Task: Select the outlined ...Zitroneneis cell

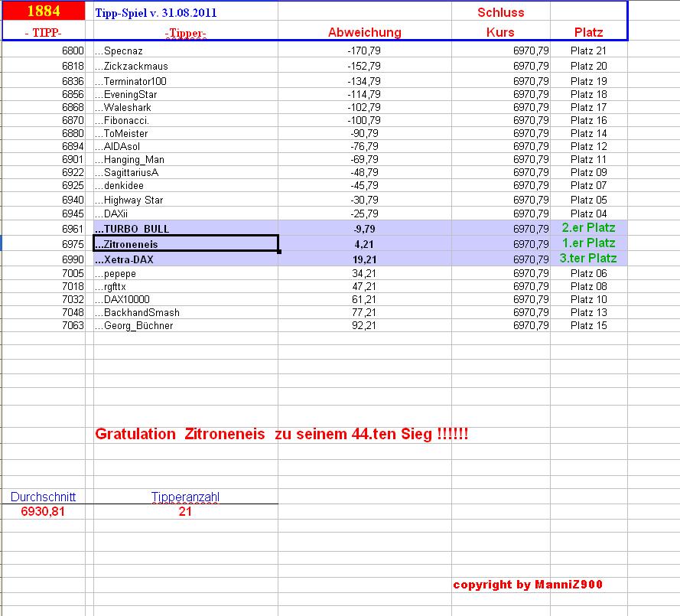Action: (186, 244)
